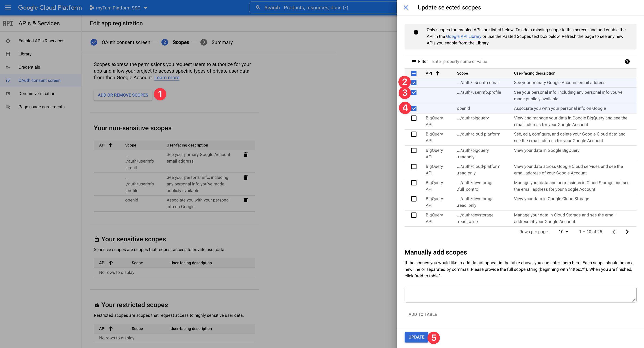This screenshot has height=348, width=644.
Task: Open the Google API Library link
Action: coord(463,37)
